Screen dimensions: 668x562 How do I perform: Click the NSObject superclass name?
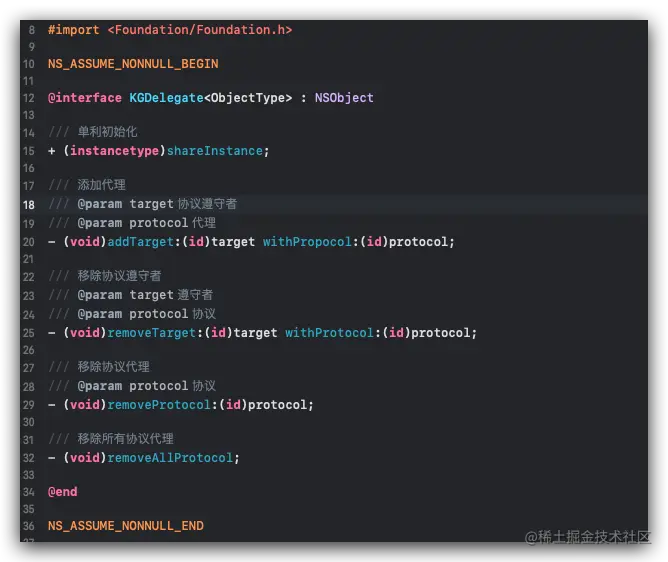pyautogui.click(x=344, y=98)
